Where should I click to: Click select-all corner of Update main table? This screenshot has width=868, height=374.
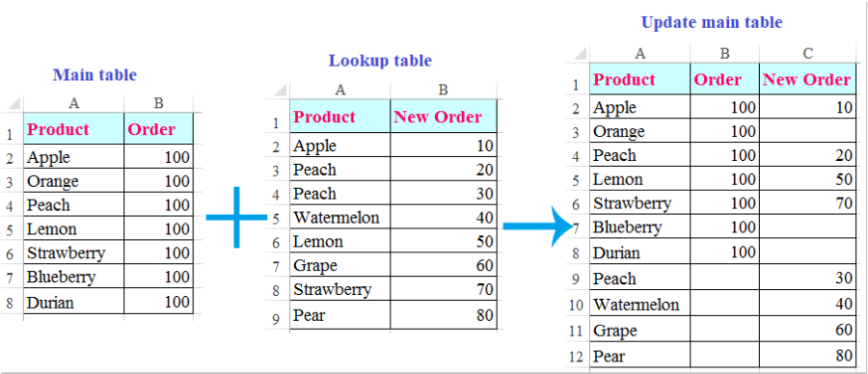click(x=580, y=54)
